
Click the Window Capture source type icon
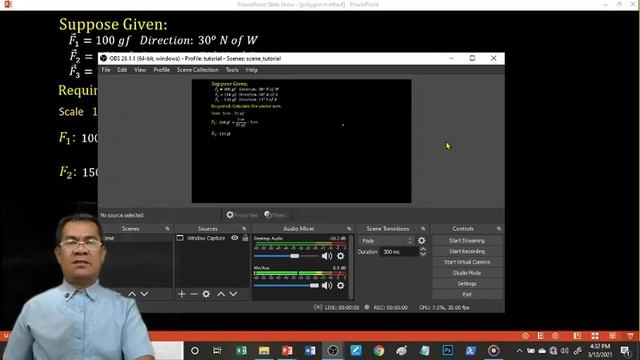[180, 238]
